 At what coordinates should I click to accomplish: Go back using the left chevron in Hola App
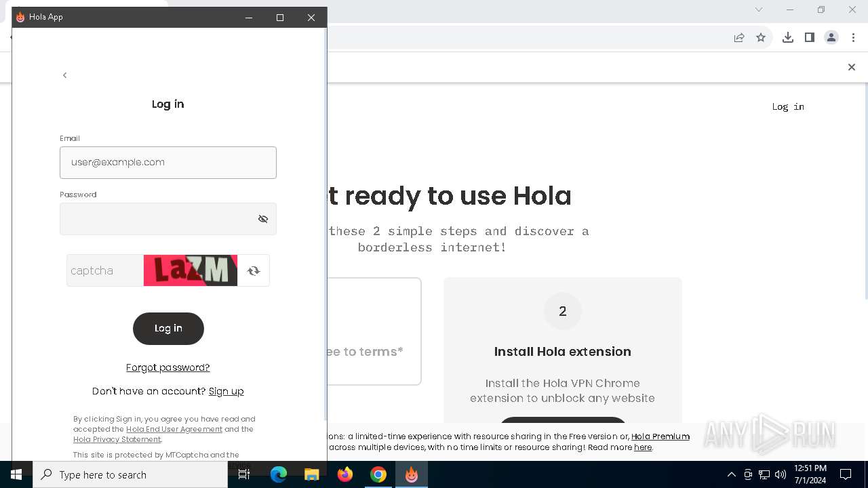coord(64,75)
